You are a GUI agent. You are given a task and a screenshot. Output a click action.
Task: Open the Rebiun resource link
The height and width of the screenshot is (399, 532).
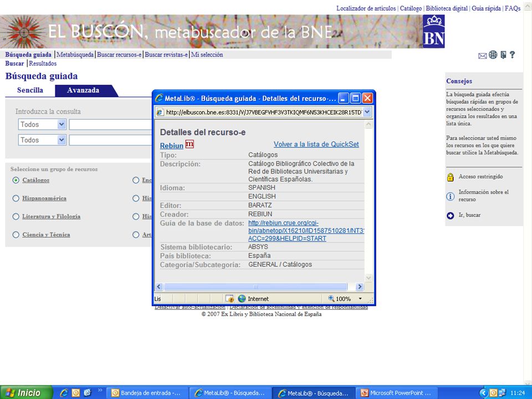click(172, 146)
